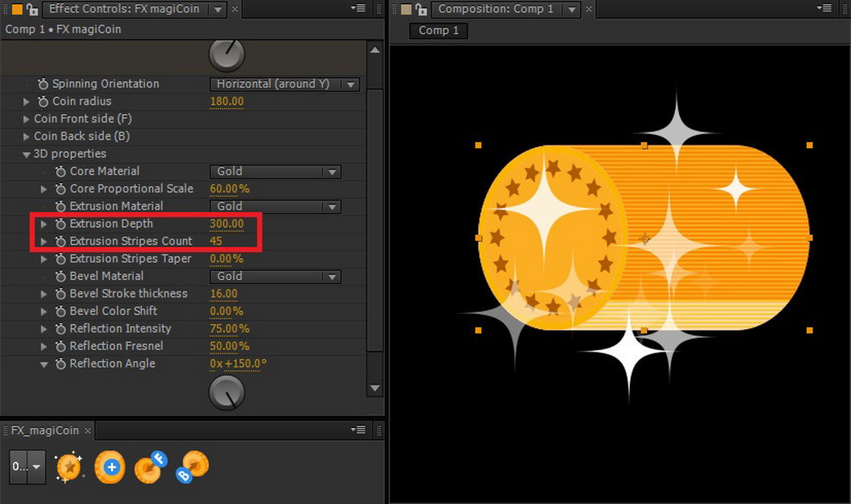Screen dimensions: 851x504
Task: Open the Composition panel menu
Action: pos(825,9)
